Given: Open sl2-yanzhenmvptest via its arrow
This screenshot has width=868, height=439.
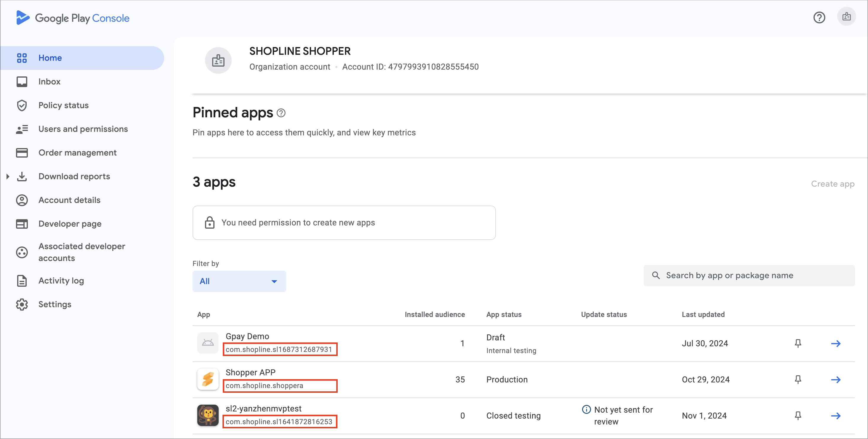Looking at the screenshot, I should tap(836, 415).
